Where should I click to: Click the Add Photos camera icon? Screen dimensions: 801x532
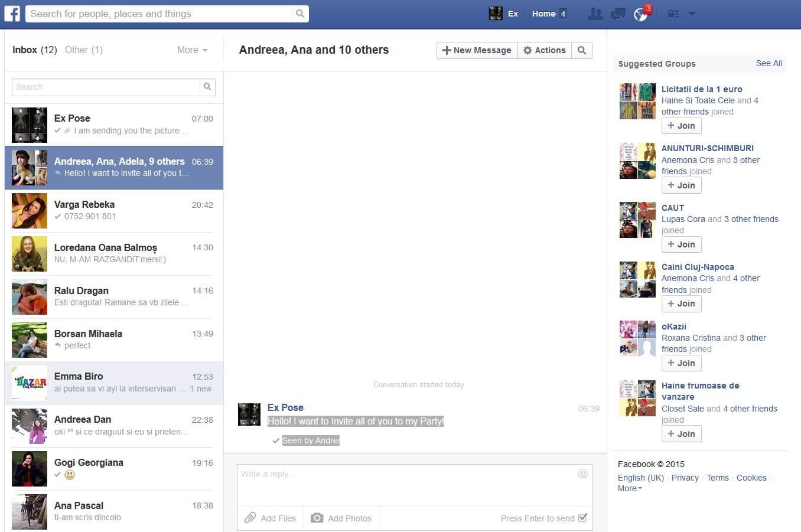pyautogui.click(x=317, y=518)
